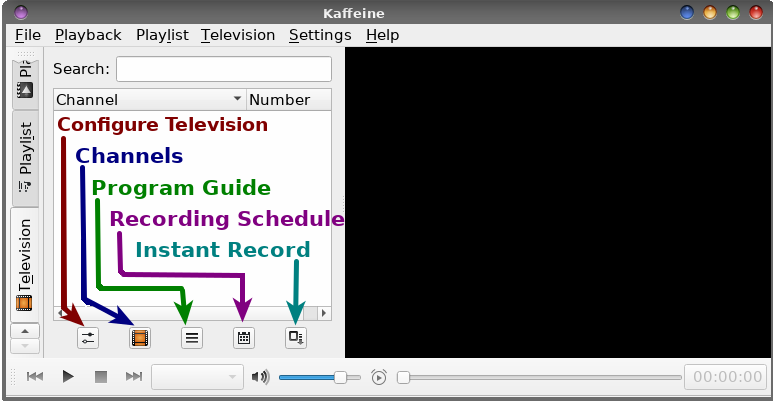Skip to previous track
Screen dimensions: 773x401
[35, 377]
